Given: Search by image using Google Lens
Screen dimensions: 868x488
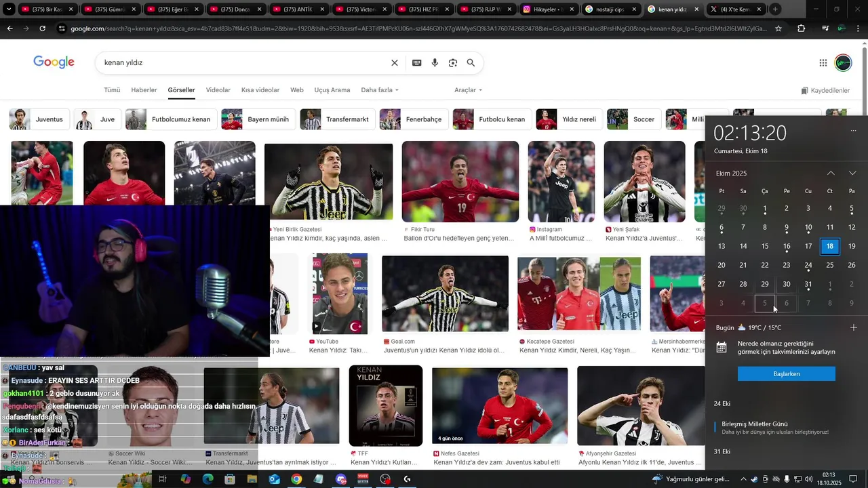Looking at the screenshot, I should (453, 62).
